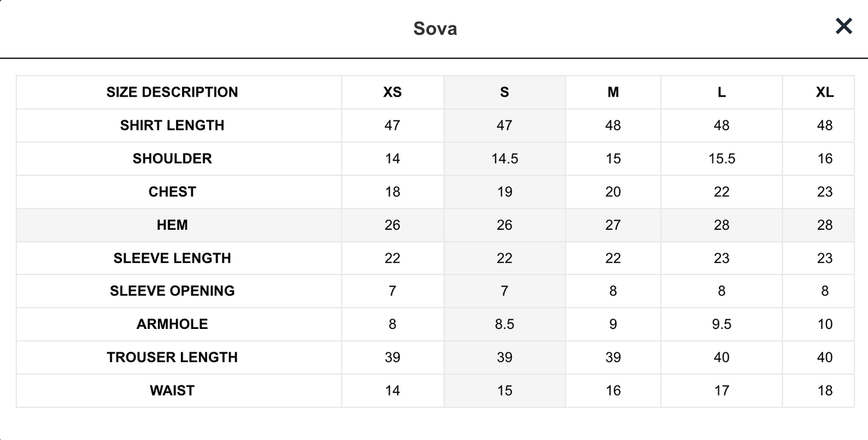The width and height of the screenshot is (868, 440).
Task: Select the XS column header
Action: pyautogui.click(x=392, y=92)
